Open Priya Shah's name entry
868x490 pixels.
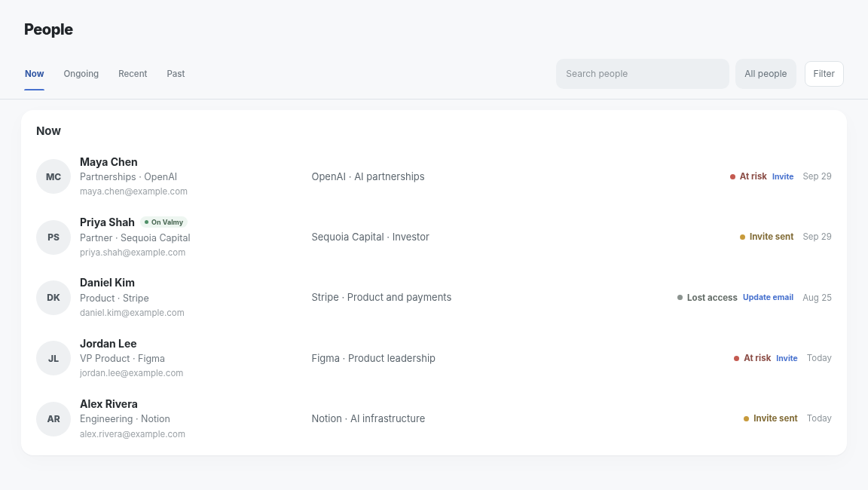(x=107, y=222)
